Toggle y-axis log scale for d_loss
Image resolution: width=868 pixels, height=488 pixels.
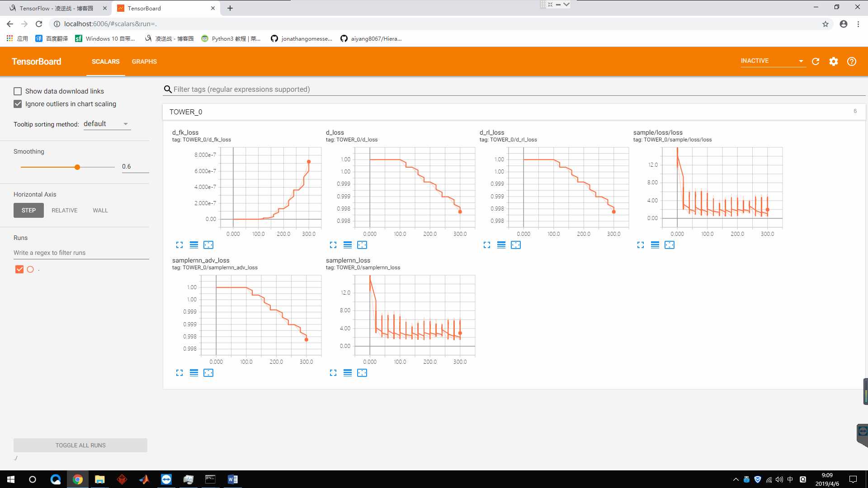click(x=348, y=245)
